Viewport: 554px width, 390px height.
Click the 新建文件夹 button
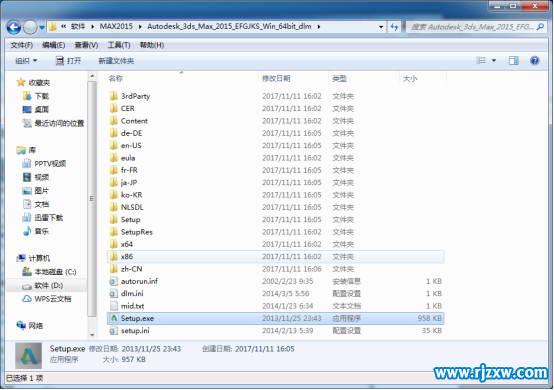click(x=116, y=61)
